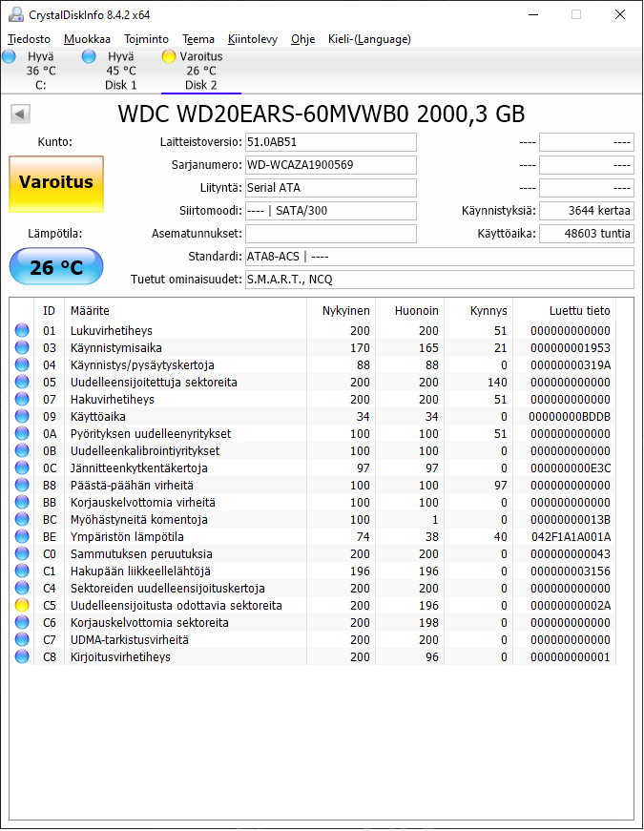Click raw value 00000000002A in row C5

coord(571,605)
